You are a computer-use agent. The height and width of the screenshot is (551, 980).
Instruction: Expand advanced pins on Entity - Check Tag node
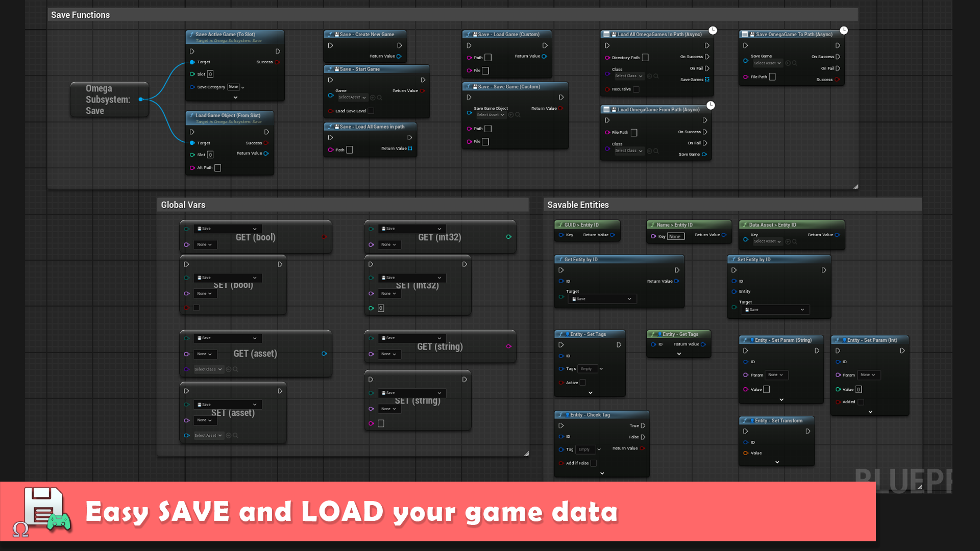(x=602, y=473)
